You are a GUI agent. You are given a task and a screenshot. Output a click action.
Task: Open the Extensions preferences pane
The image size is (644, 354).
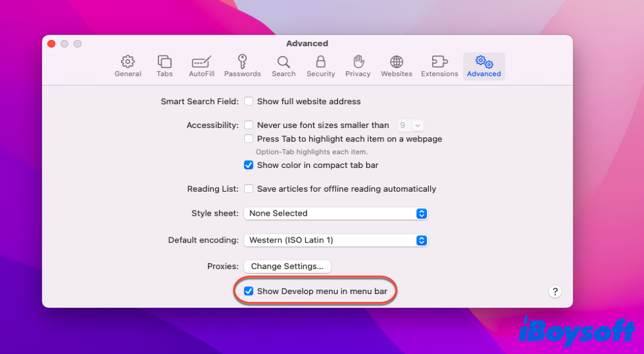439,66
